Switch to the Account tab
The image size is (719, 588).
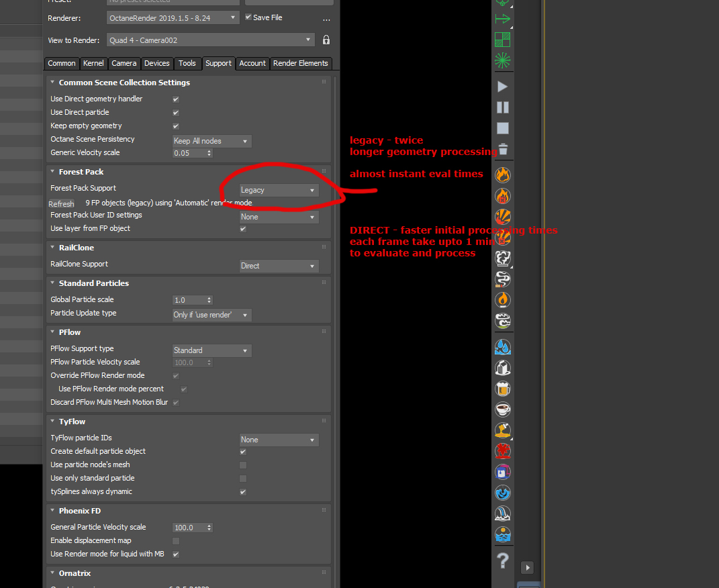tap(252, 63)
